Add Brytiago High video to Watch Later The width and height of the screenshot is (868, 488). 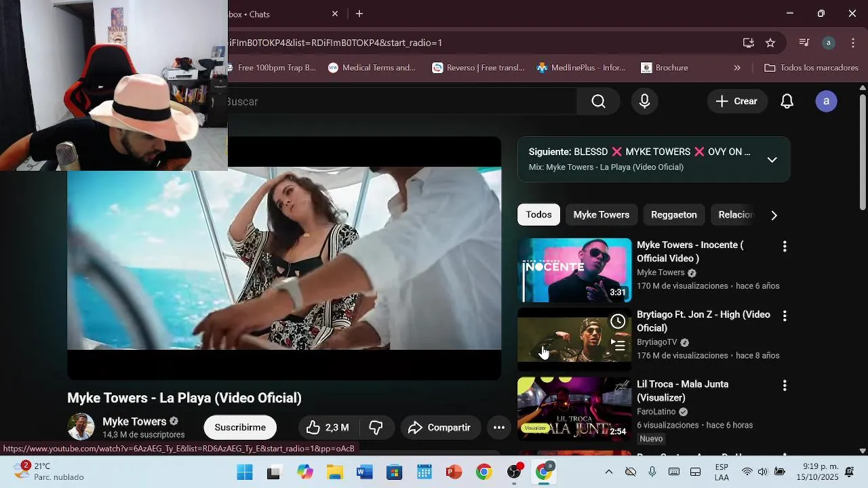618,321
